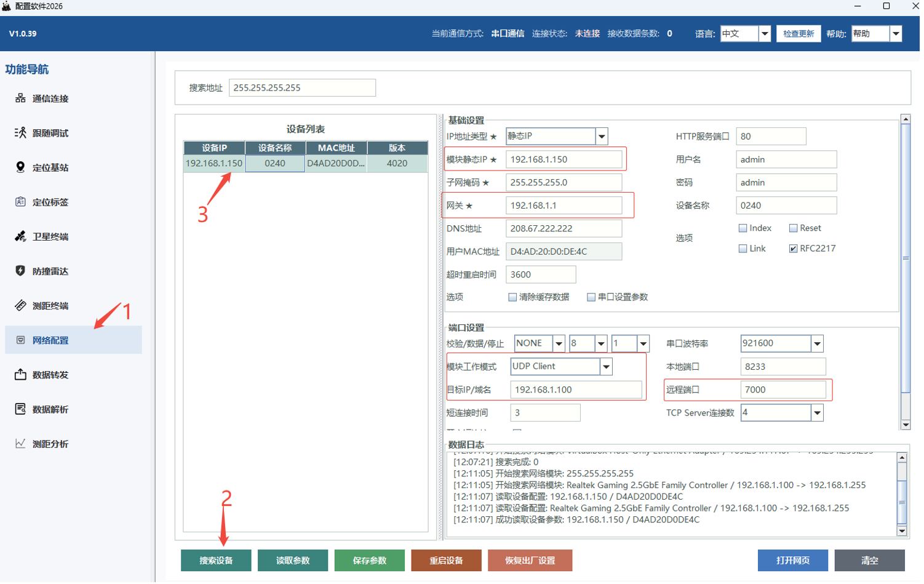This screenshot has height=584, width=924.
Task: Click the 本地端口 8233 field
Action: [783, 367]
